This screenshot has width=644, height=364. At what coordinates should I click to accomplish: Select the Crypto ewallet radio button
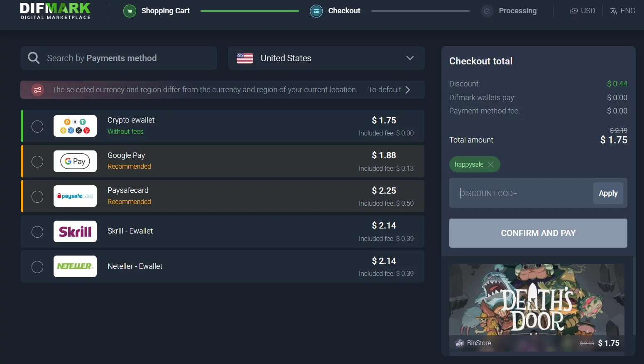(x=37, y=126)
